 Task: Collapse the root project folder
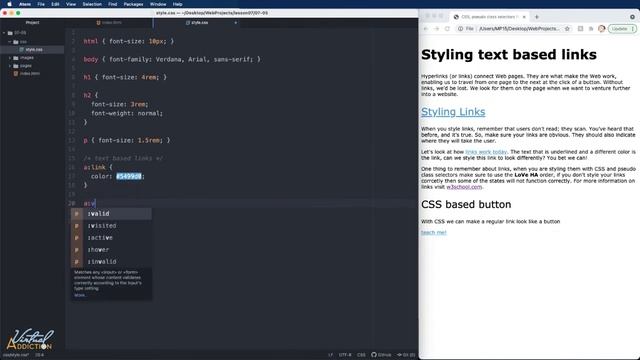click(4, 33)
